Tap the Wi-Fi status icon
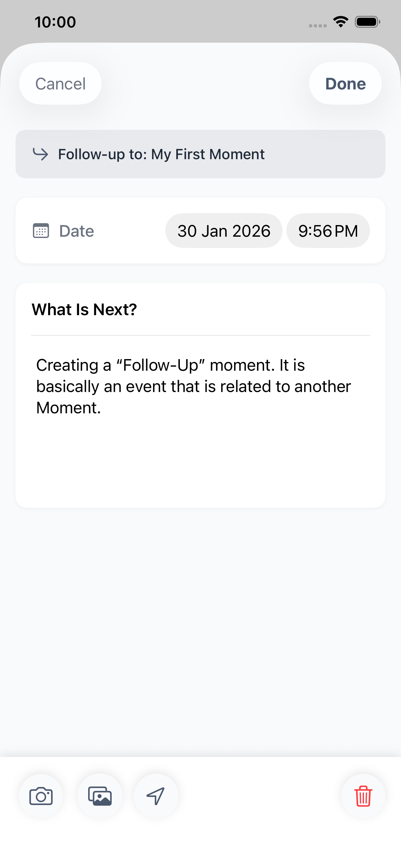Viewport: 401px width, 868px height. tap(341, 22)
